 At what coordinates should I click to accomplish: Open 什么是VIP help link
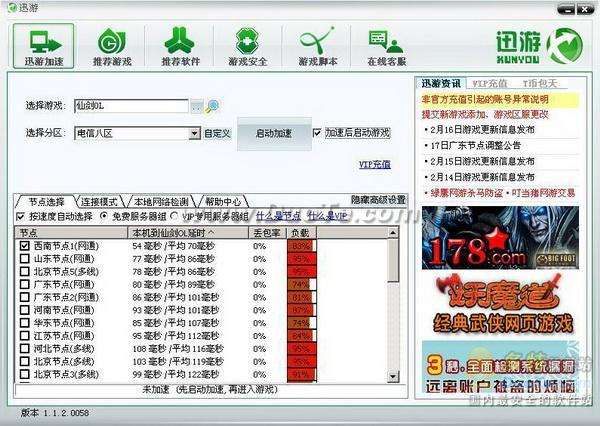[328, 216]
